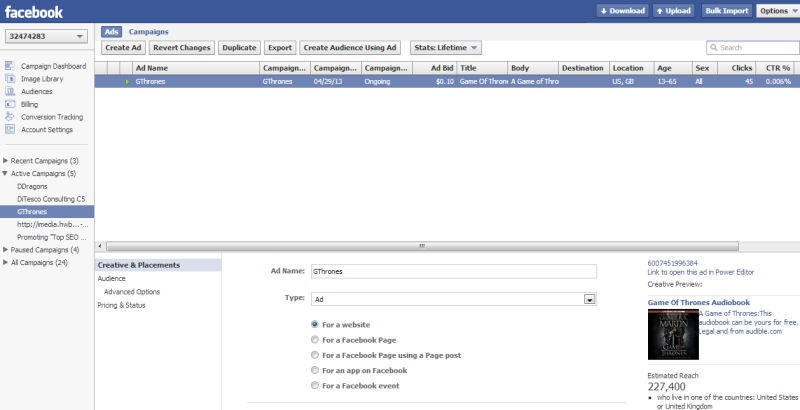Select the 'For a website' radio button
This screenshot has height=410, width=800.
tap(315, 324)
